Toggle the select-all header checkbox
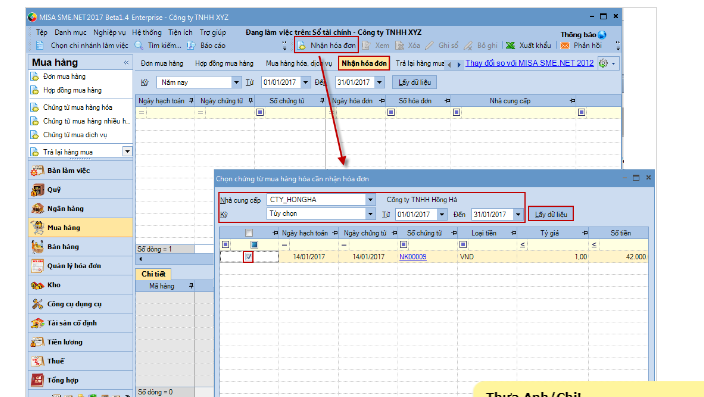The width and height of the screenshot is (704, 397). coord(249,233)
